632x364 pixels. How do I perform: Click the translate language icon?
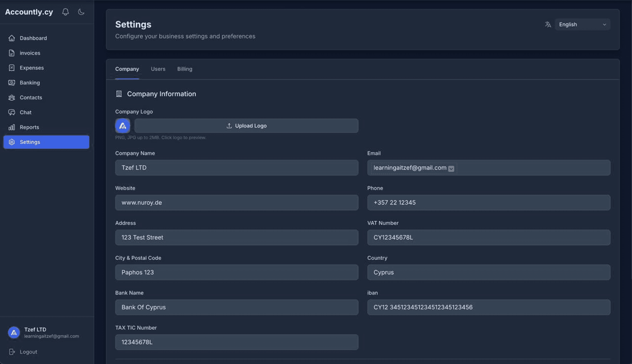(x=548, y=25)
